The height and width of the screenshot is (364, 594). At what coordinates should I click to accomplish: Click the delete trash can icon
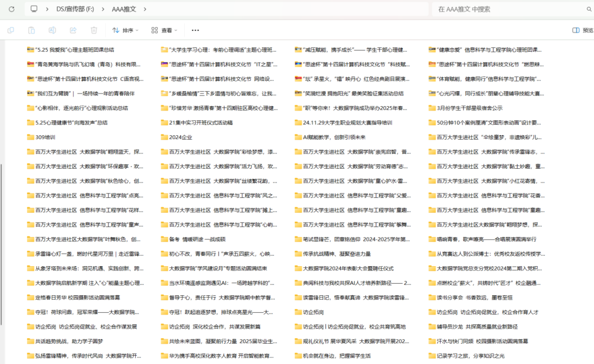tap(94, 30)
